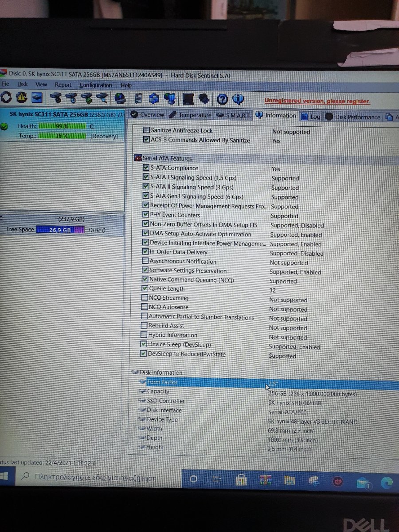Collapse the Serial ATA Features section
The width and height of the screenshot is (399, 532).
coord(138,158)
